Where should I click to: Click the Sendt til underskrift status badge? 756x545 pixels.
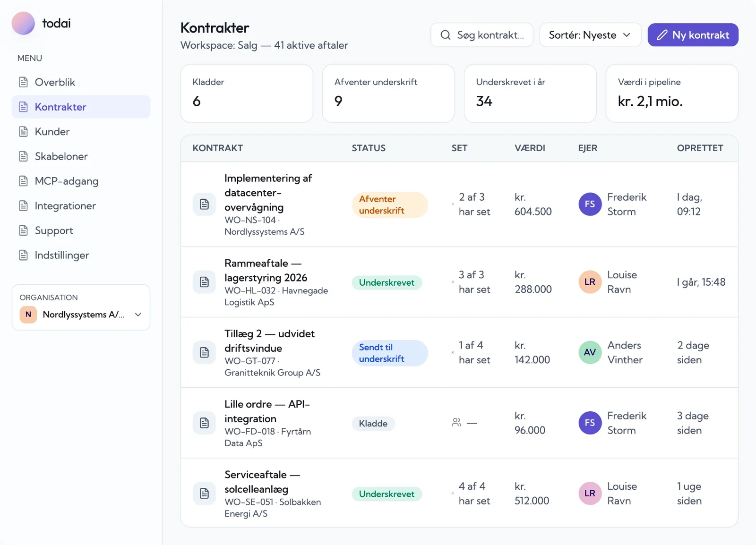(x=390, y=353)
